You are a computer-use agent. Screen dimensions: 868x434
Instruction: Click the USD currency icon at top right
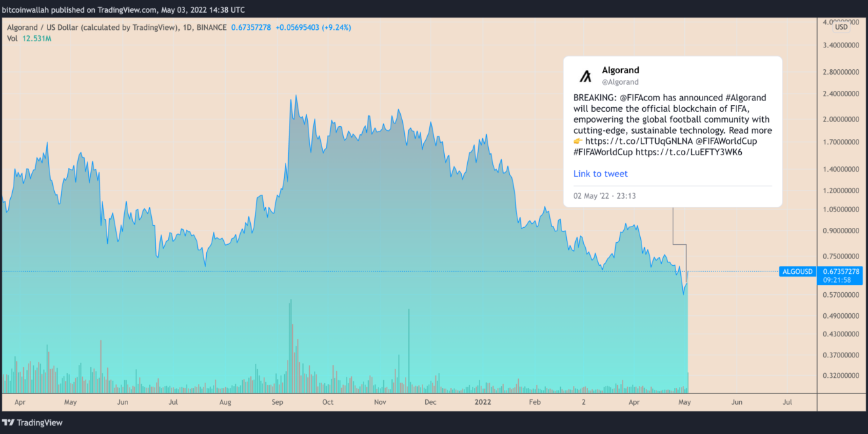coord(841,26)
